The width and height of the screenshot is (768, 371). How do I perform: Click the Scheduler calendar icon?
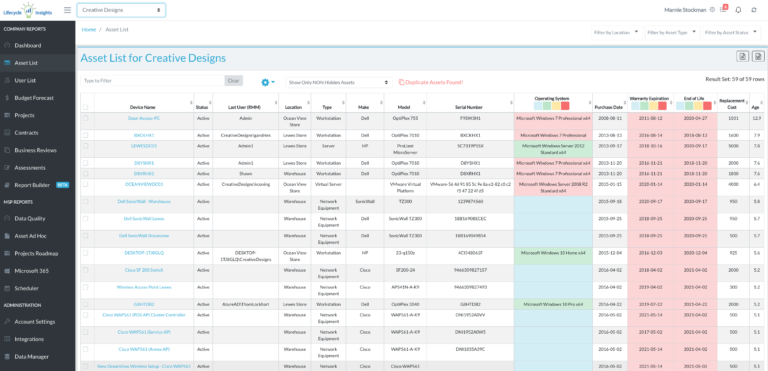coord(7,289)
